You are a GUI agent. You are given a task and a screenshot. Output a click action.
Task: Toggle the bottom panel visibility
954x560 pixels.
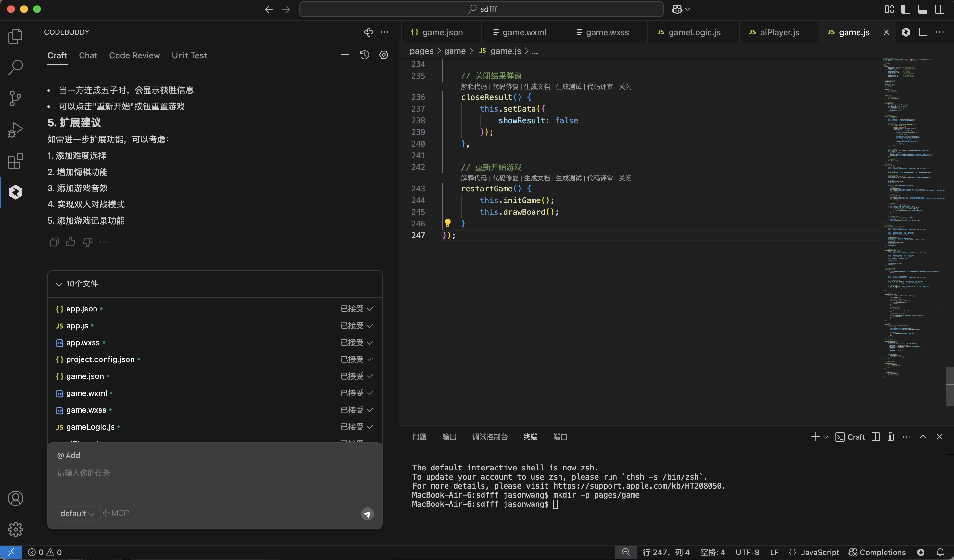[x=923, y=9]
